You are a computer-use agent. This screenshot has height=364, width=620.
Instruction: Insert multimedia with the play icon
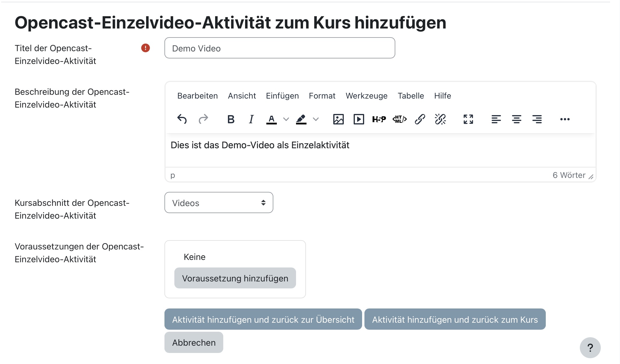point(359,119)
